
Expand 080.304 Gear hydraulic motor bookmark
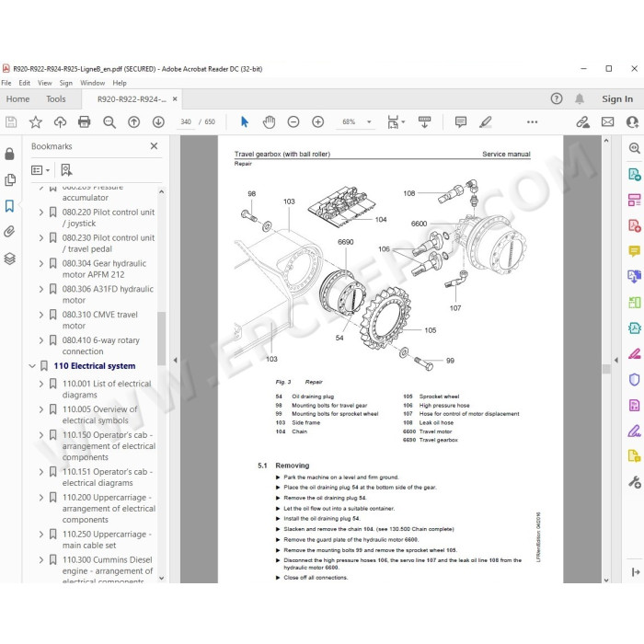(41, 263)
